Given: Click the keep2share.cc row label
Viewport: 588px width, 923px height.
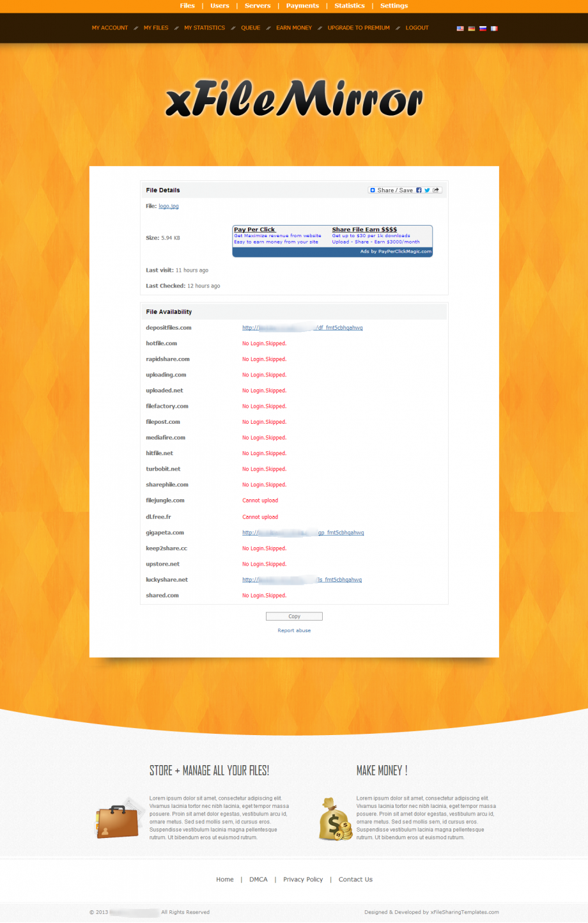Looking at the screenshot, I should [166, 548].
